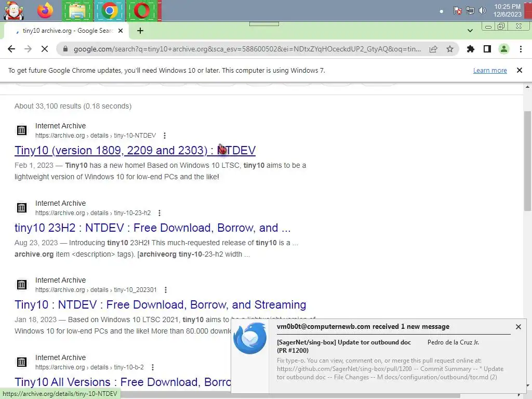Select the tiny10 archive.org Google Search tab
Viewport: 532px width, 399px height.
click(x=66, y=31)
